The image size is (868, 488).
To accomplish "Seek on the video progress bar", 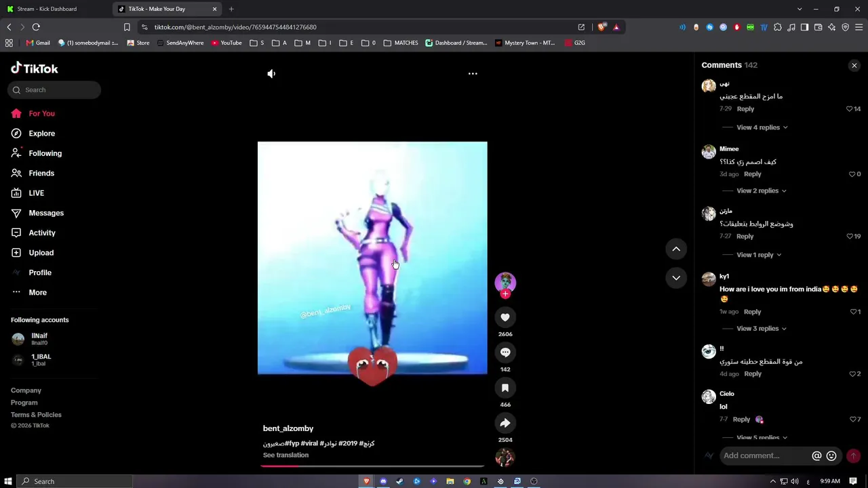I will (x=373, y=466).
